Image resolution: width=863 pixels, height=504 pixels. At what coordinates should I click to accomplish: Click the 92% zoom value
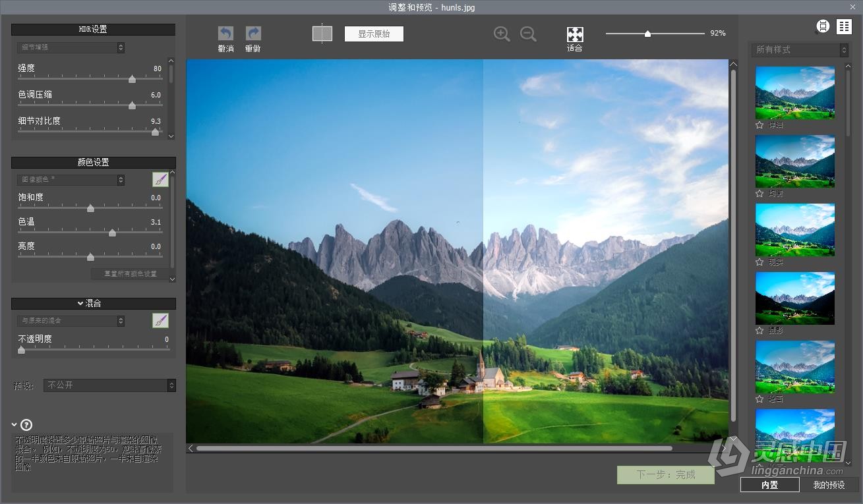pyautogui.click(x=718, y=33)
